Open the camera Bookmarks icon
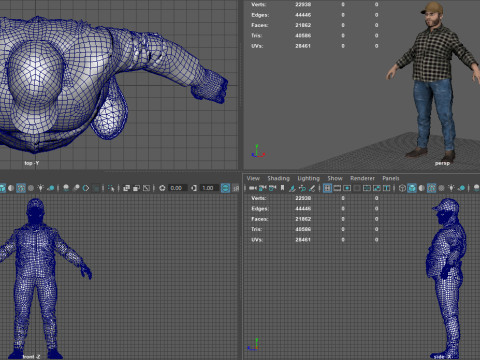This screenshot has width=480, height=360. click(x=282, y=188)
